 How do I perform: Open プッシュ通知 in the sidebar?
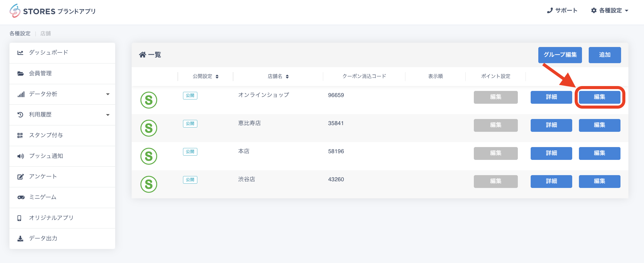coord(62,156)
